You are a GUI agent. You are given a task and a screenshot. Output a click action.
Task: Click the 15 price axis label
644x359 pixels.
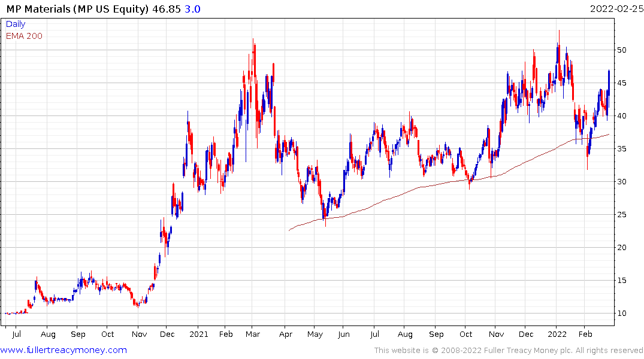tap(621, 280)
